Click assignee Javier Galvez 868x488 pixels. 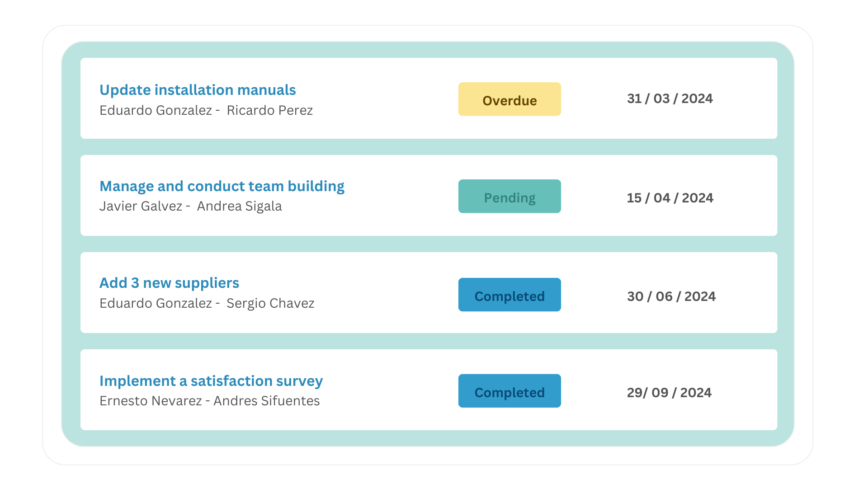141,206
